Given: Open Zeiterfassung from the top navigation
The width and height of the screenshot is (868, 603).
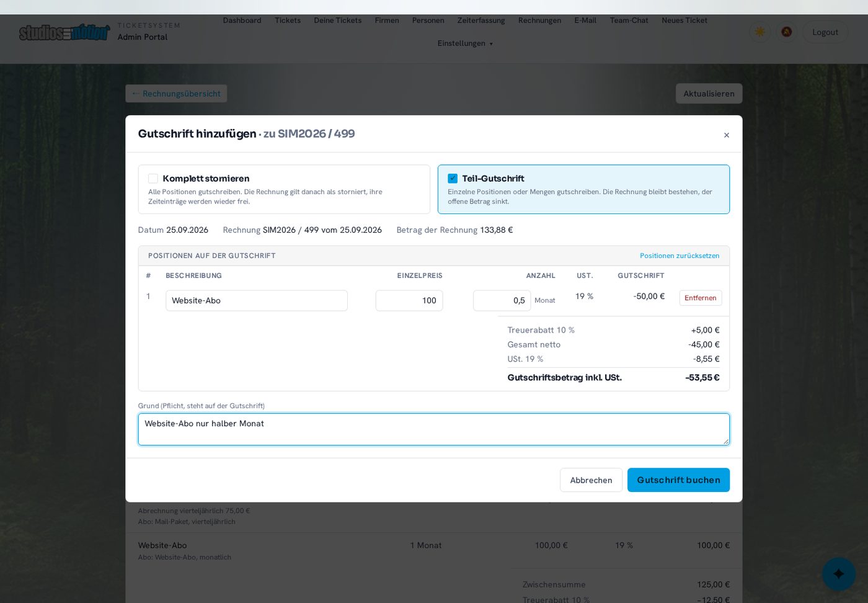Looking at the screenshot, I should [481, 20].
